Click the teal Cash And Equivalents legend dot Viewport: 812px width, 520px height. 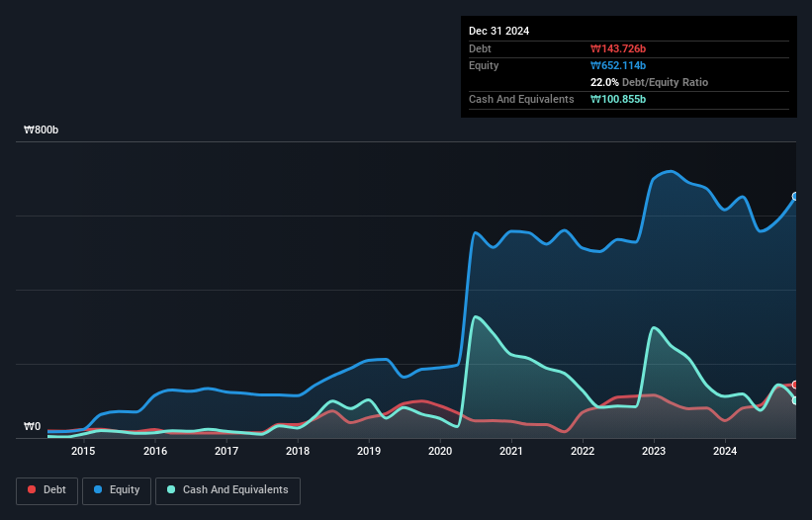pos(171,489)
